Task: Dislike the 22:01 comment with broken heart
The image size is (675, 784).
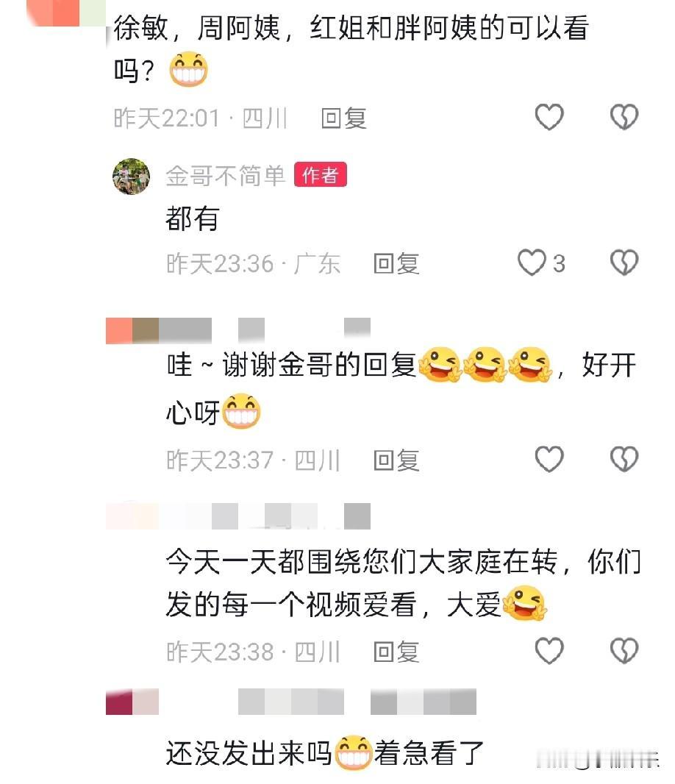Action: pyautogui.click(x=624, y=117)
